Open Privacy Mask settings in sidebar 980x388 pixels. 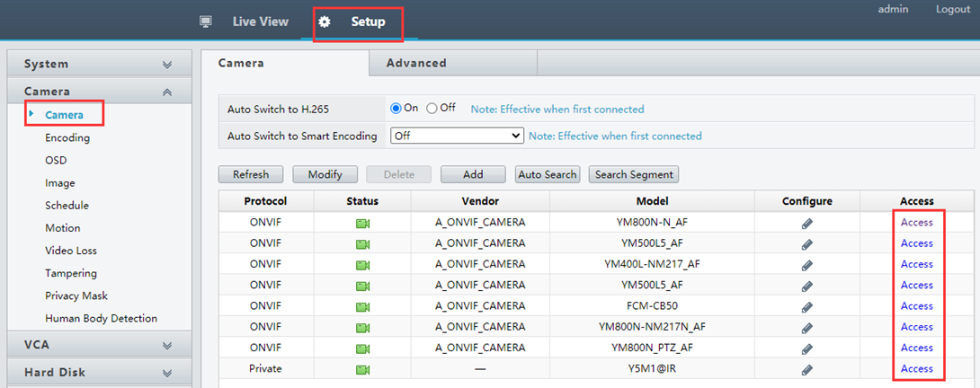coord(76,295)
